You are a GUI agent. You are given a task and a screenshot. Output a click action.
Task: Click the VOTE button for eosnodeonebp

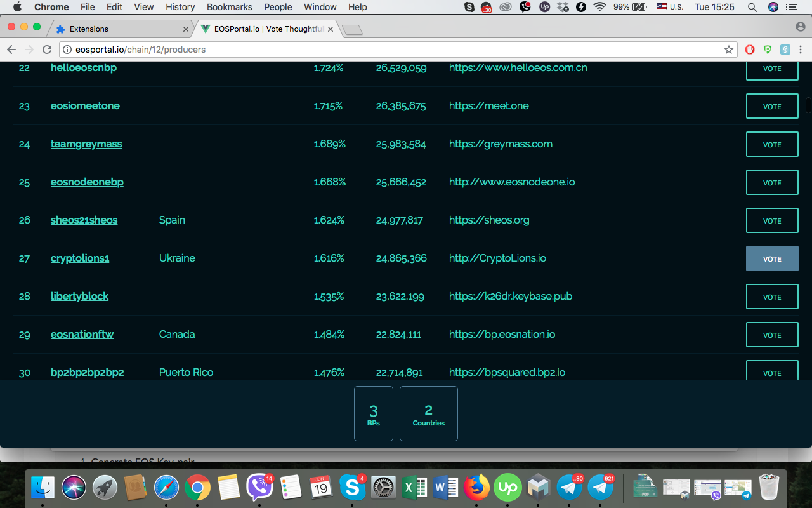(x=772, y=183)
